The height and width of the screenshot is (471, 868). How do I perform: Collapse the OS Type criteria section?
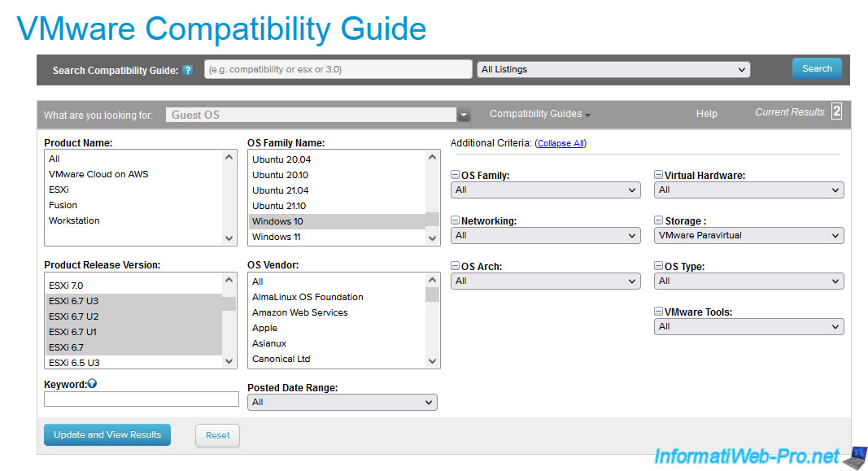coord(658,266)
